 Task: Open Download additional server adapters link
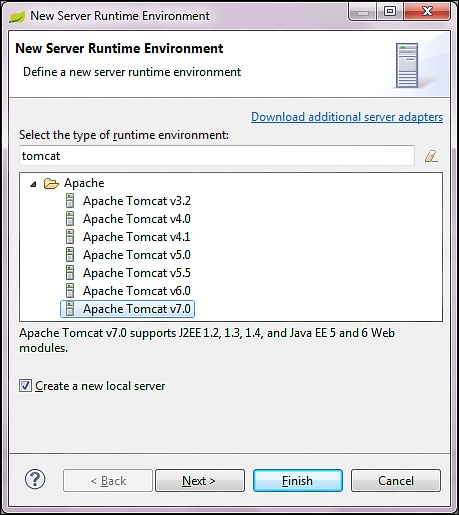click(347, 117)
